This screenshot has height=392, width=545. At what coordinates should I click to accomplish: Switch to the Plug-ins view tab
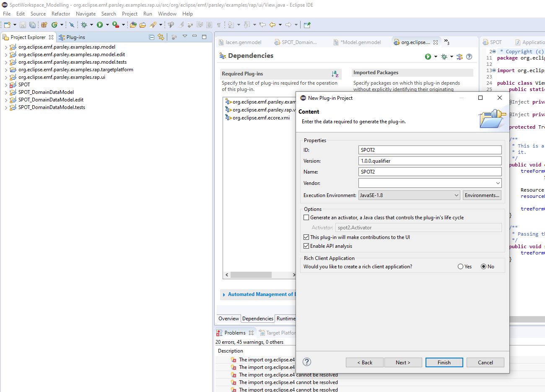pos(72,37)
